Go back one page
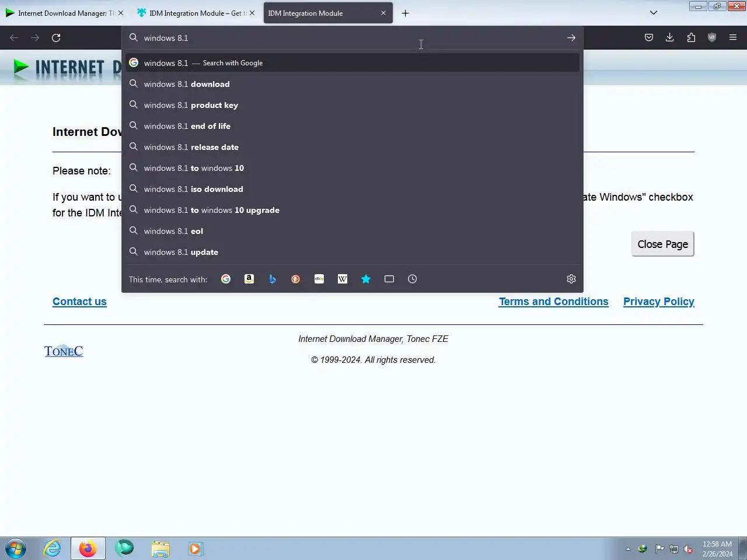 coord(14,38)
